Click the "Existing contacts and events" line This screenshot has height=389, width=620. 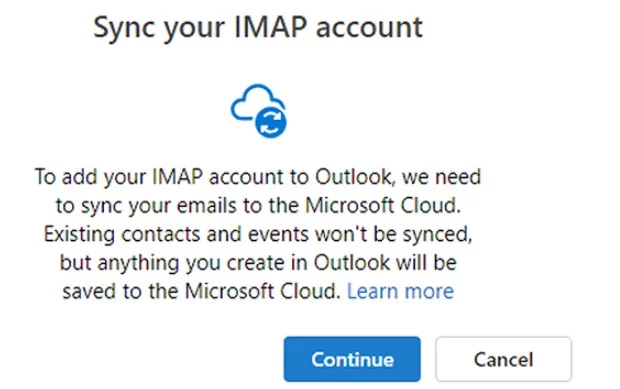pos(258,234)
